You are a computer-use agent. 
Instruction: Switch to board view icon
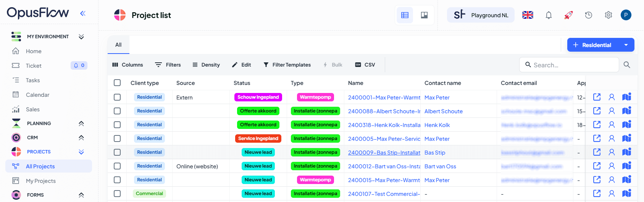[x=424, y=15]
